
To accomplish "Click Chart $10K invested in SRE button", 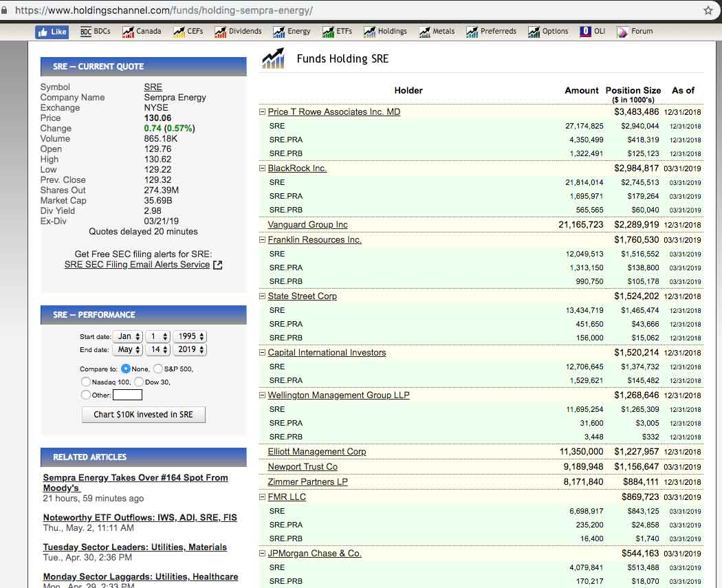I will click(x=143, y=415).
